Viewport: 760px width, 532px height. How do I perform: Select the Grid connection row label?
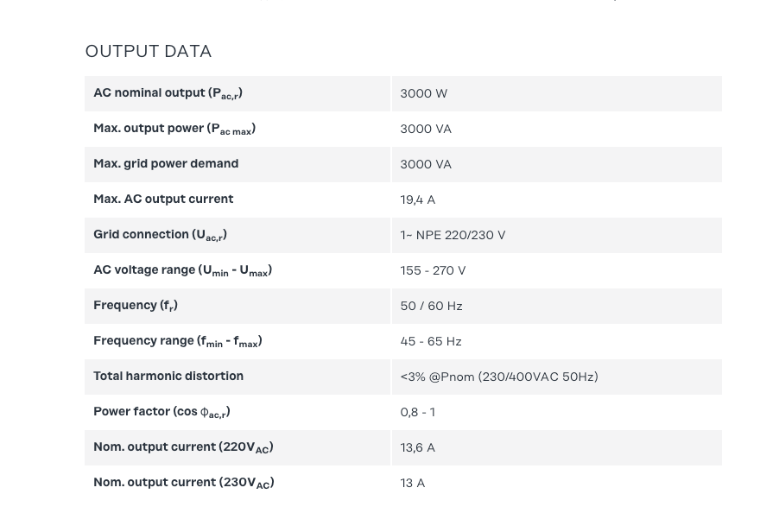[160, 235]
